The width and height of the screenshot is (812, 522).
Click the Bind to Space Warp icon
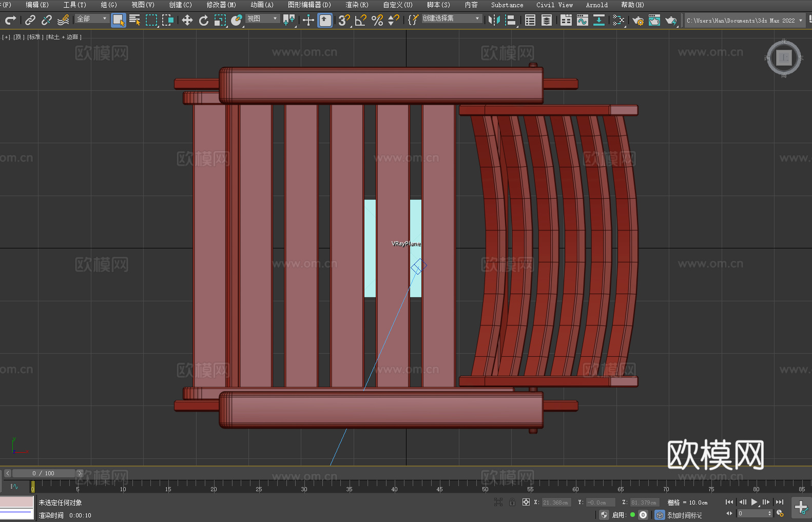point(63,20)
